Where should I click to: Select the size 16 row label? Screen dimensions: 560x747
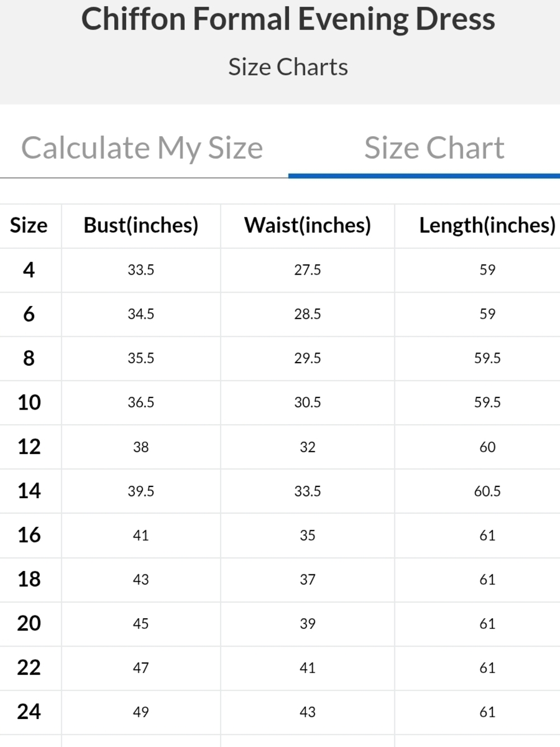(x=29, y=535)
